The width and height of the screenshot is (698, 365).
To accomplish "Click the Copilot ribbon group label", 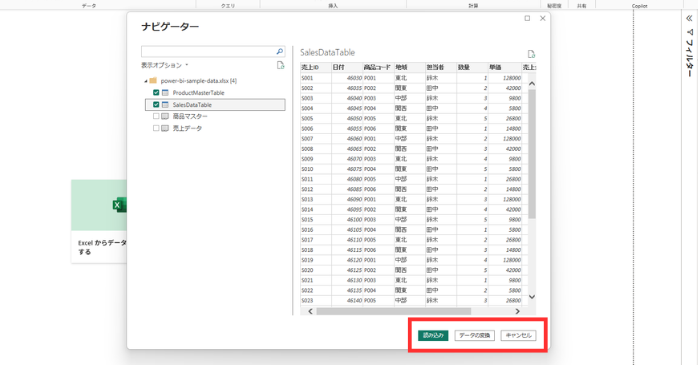I will coord(639,6).
